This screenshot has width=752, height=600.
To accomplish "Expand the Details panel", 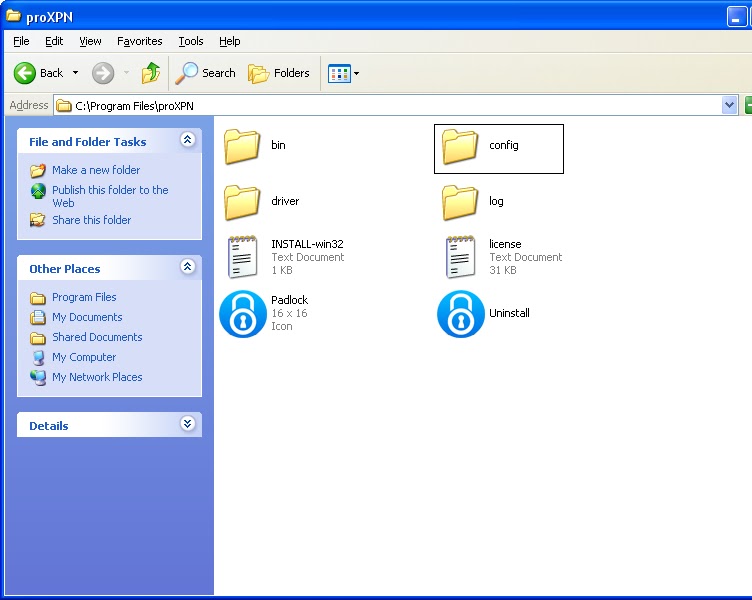I will point(188,424).
